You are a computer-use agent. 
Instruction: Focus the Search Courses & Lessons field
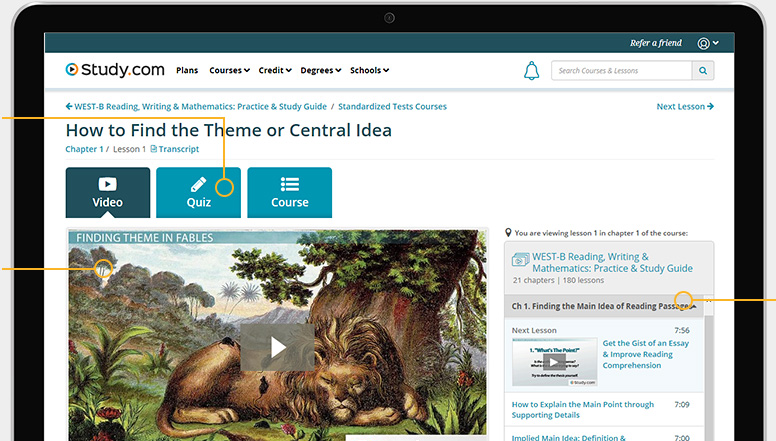[x=622, y=71]
